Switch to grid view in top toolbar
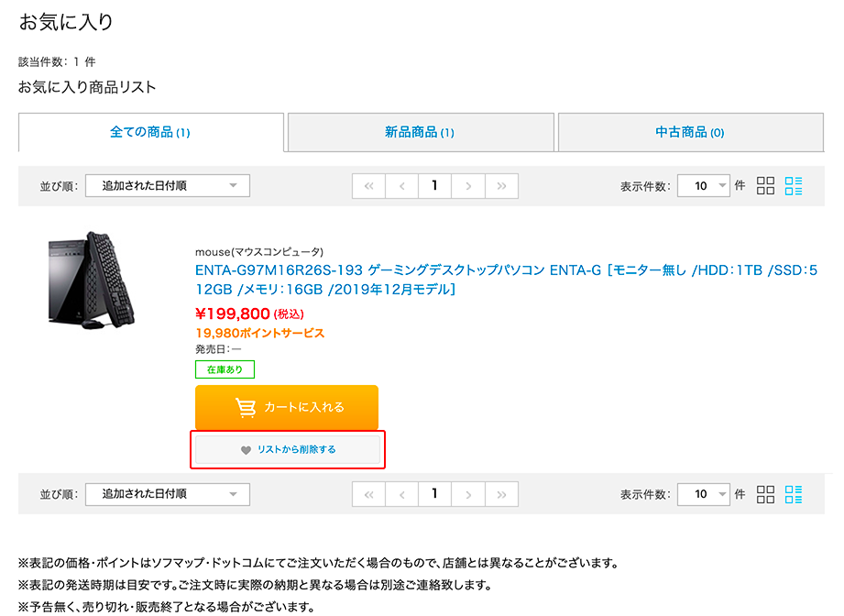Viewport: 844px width, 616px height. point(765,186)
